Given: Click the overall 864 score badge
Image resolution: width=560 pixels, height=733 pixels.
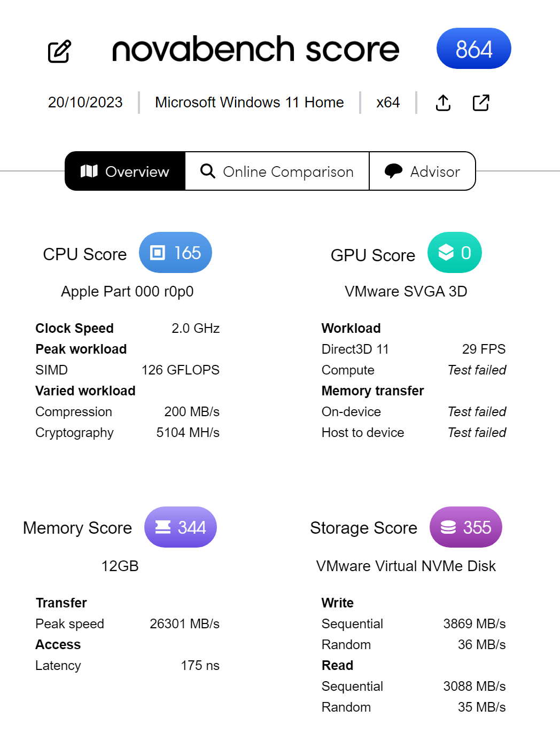Looking at the screenshot, I should tap(474, 49).
